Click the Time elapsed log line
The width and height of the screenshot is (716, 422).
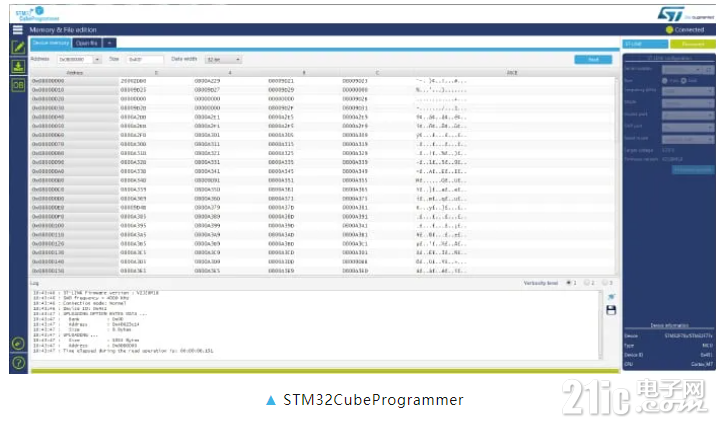point(123,351)
